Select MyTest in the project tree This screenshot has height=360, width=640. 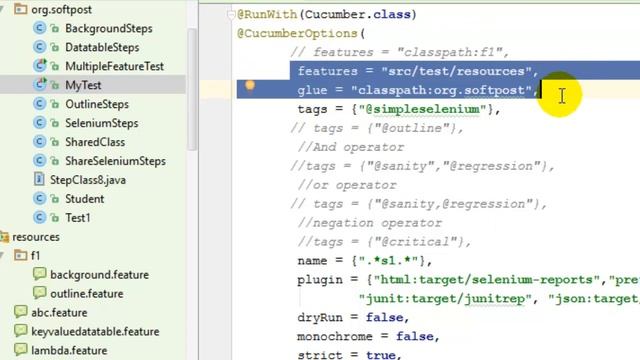83,85
